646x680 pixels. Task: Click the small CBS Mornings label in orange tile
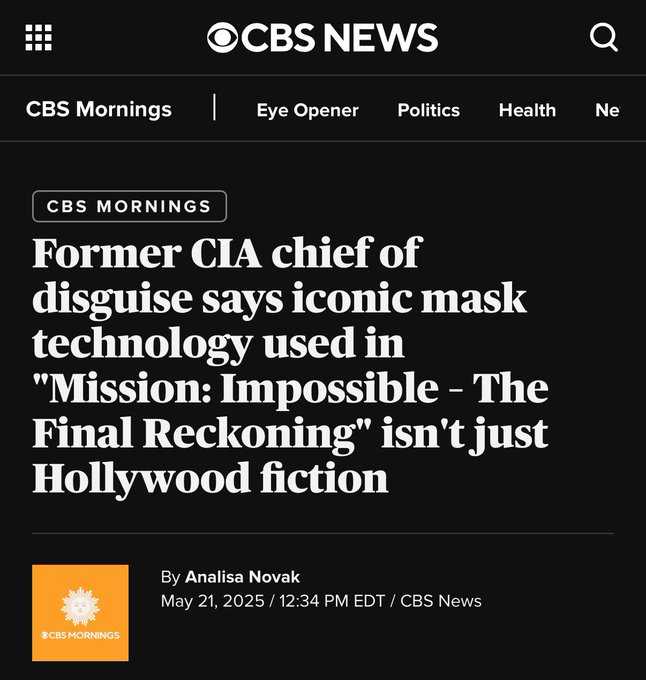coord(80,635)
